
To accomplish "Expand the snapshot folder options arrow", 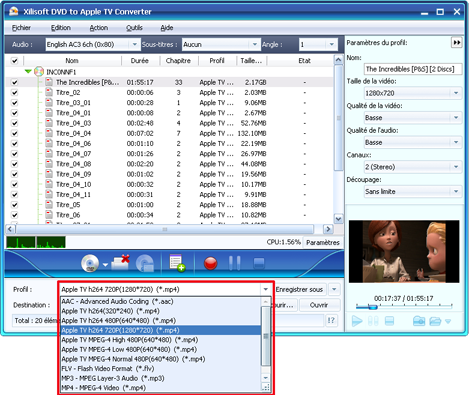I will point(448,321).
